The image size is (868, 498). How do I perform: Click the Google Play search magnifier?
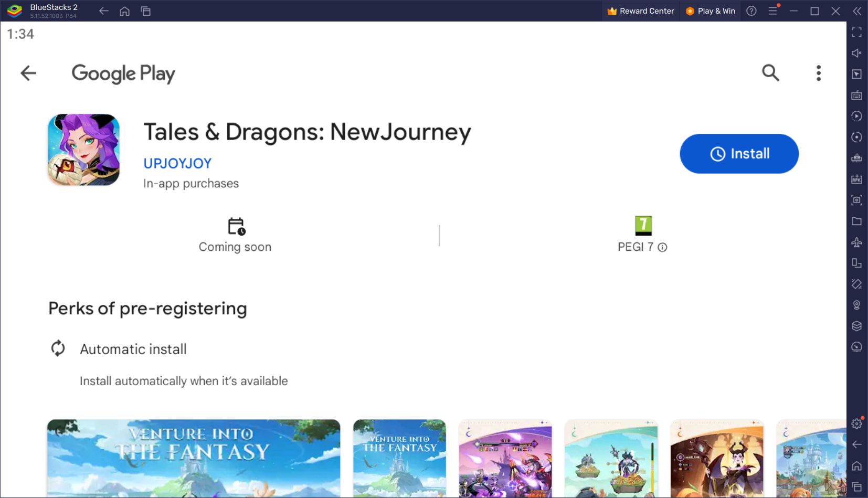point(770,73)
